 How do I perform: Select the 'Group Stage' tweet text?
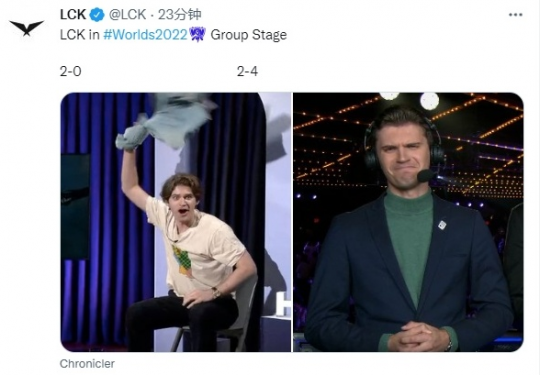[x=249, y=35]
